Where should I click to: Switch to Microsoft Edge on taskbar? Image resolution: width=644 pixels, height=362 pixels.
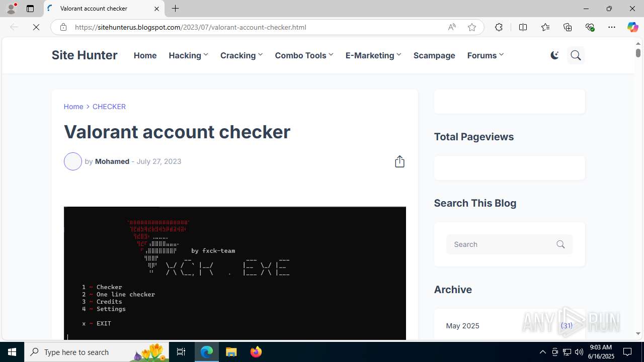tap(207, 352)
